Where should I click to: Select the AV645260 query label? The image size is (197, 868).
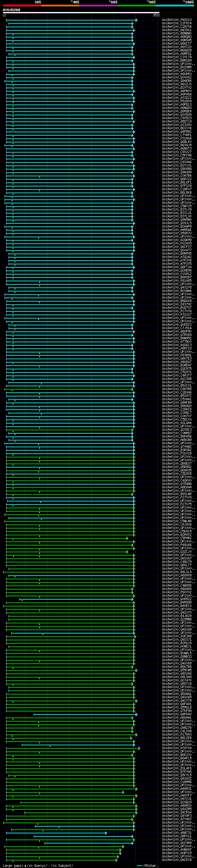11,10
